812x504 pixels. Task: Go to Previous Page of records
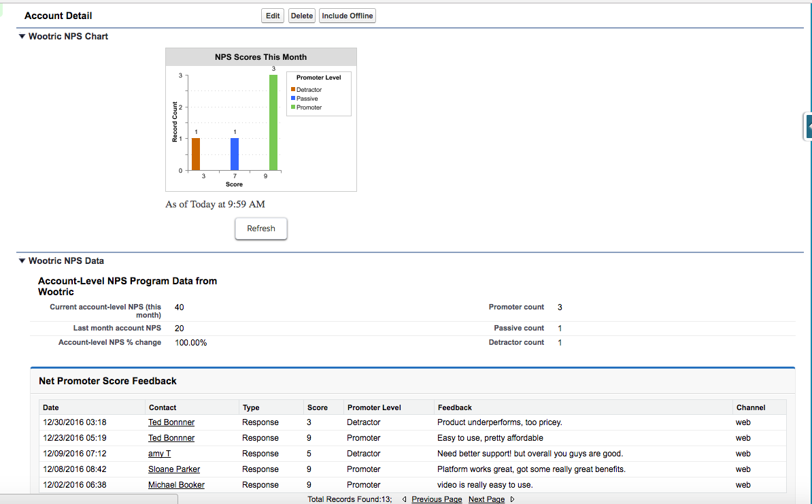[x=437, y=499]
